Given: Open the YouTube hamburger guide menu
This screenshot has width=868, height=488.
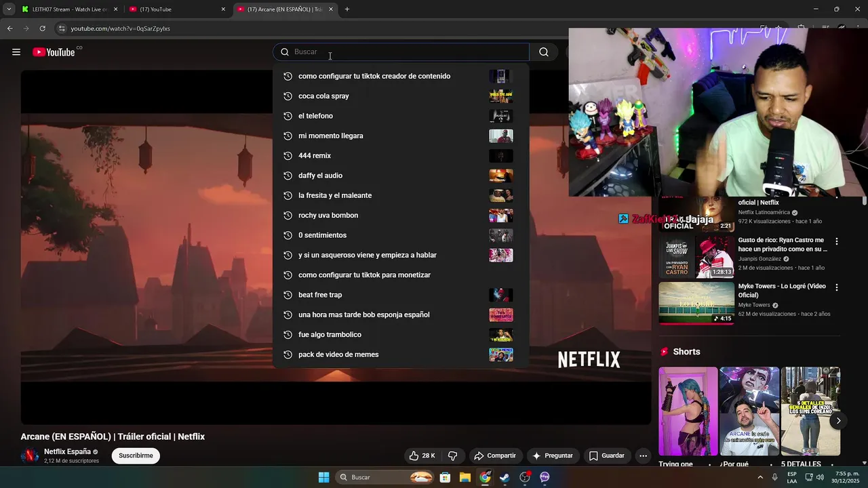Looking at the screenshot, I should point(16,52).
